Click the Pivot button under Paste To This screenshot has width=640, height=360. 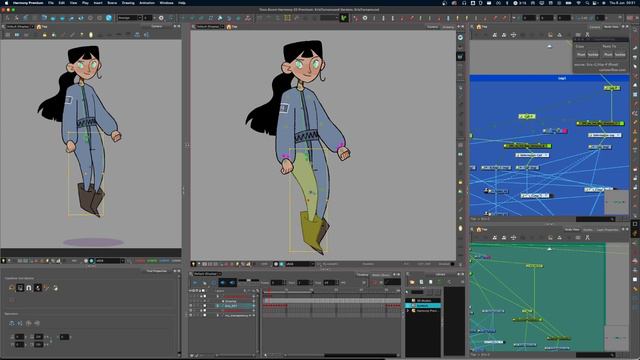tap(608, 54)
